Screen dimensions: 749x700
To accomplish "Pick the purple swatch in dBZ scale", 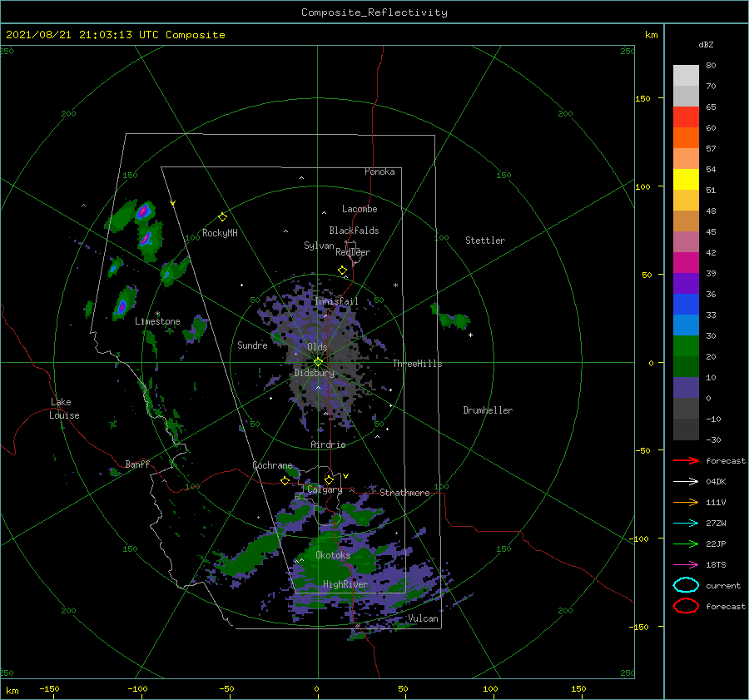I will coord(686,283).
